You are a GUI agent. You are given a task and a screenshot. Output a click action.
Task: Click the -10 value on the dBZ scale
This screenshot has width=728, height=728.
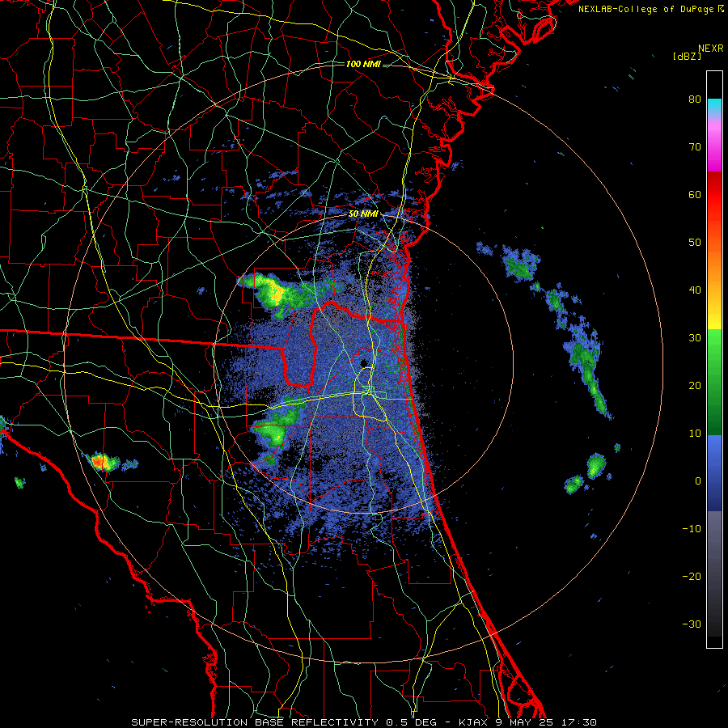[692, 529]
